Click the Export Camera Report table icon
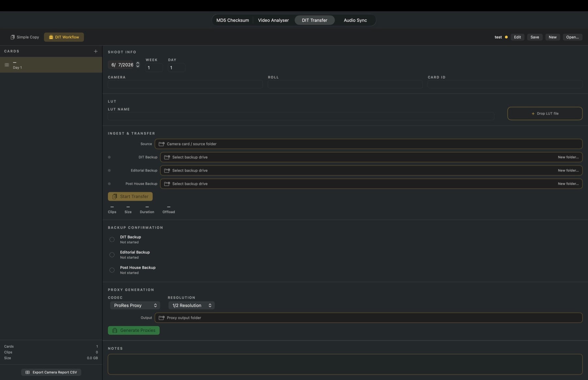This screenshot has width=588, height=380. (27, 372)
